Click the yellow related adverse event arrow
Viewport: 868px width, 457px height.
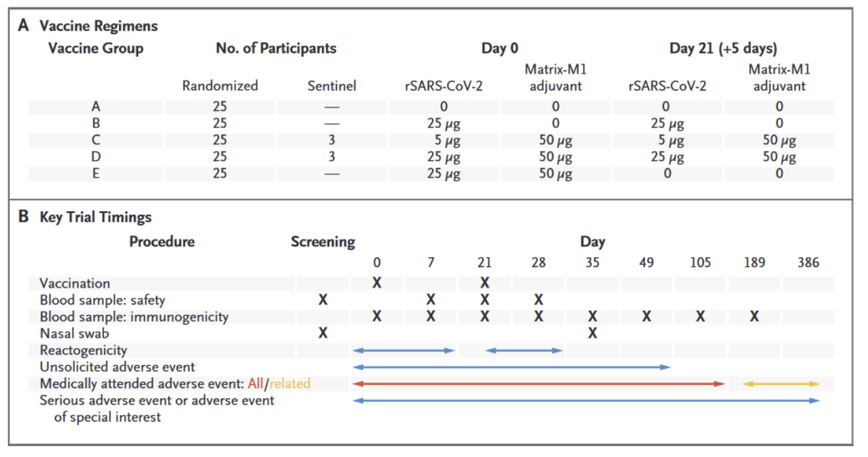pyautogui.click(x=781, y=384)
